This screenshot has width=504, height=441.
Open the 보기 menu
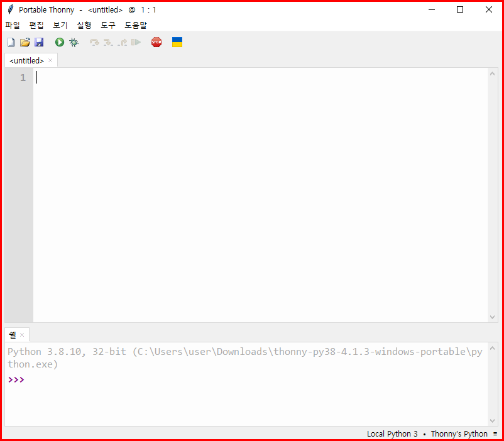pyautogui.click(x=60, y=25)
